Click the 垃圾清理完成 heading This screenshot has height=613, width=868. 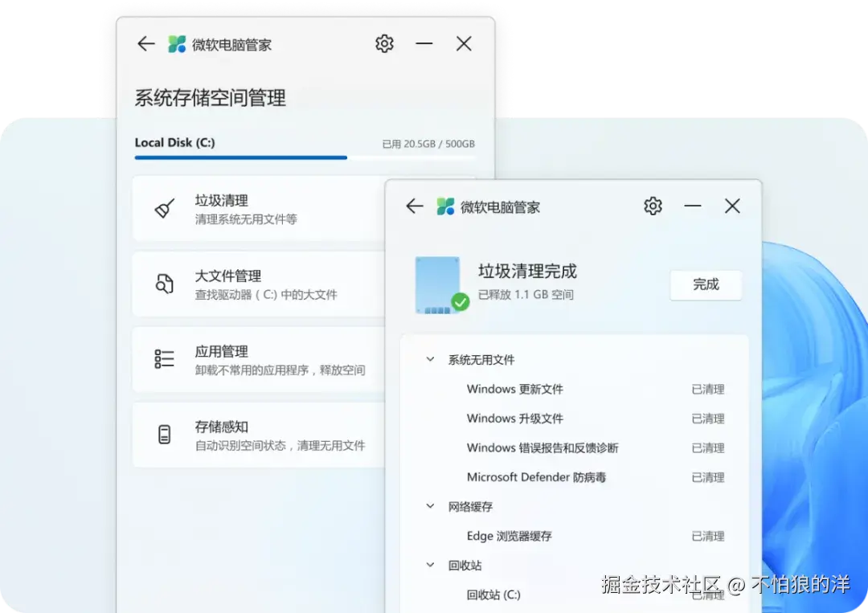tap(527, 271)
